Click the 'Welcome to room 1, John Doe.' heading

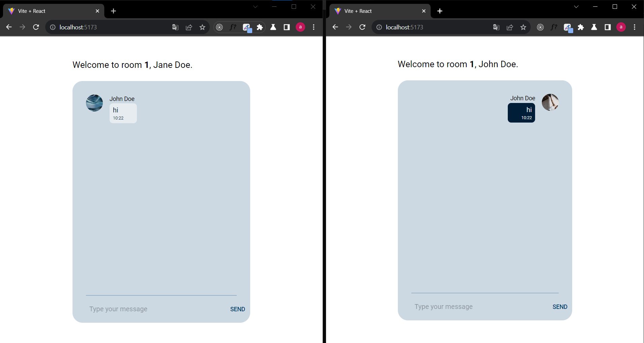[x=458, y=64]
